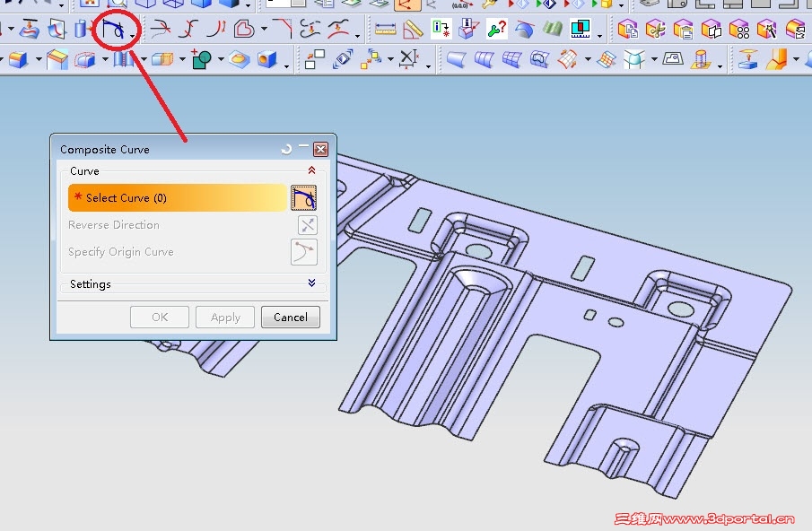Select the Face Blend corner tool
Screen dimensions: 812x531
(x=634, y=59)
